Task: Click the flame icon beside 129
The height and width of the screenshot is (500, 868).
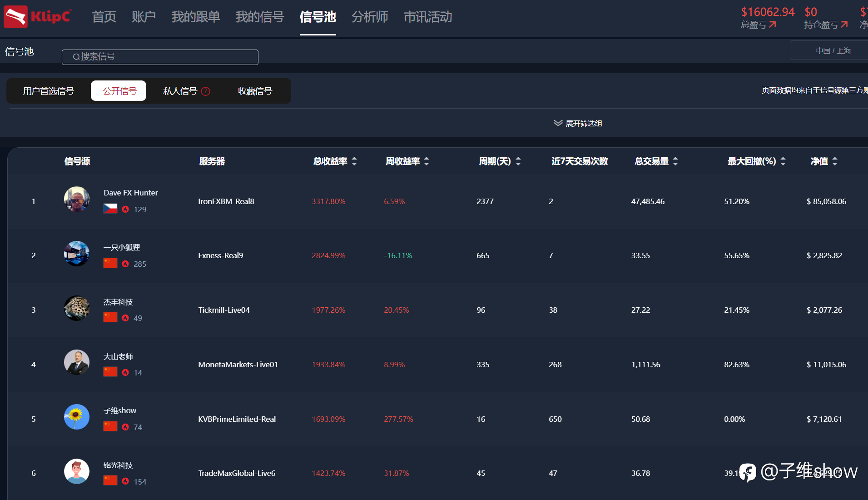Action: [125, 210]
